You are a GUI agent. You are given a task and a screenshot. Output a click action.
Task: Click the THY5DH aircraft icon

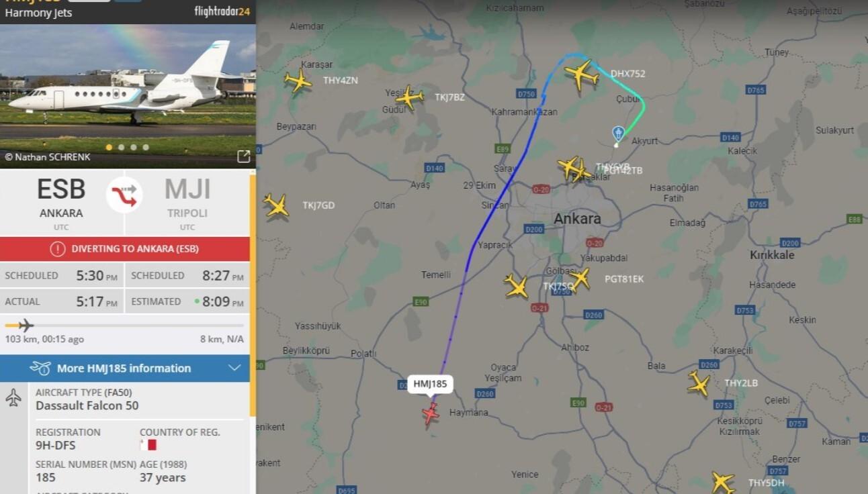723,482
